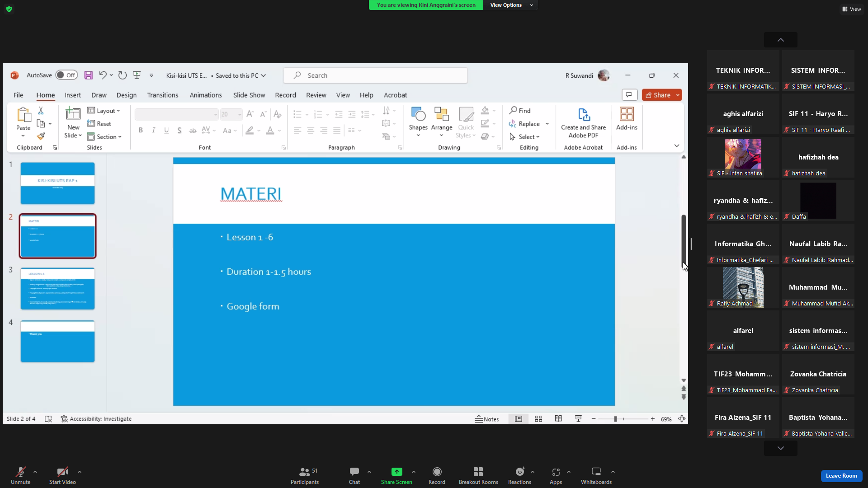Open the File menu
This screenshot has width=868, height=488.
pos(19,95)
